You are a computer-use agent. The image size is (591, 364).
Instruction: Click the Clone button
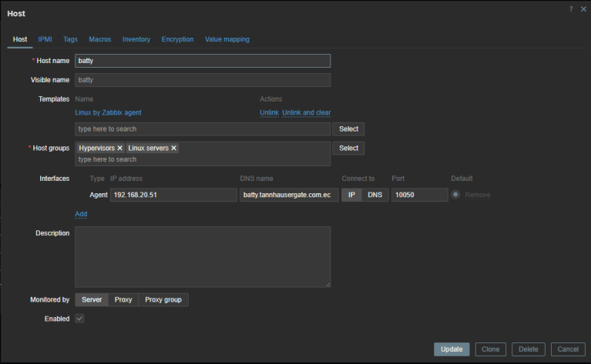pos(490,349)
